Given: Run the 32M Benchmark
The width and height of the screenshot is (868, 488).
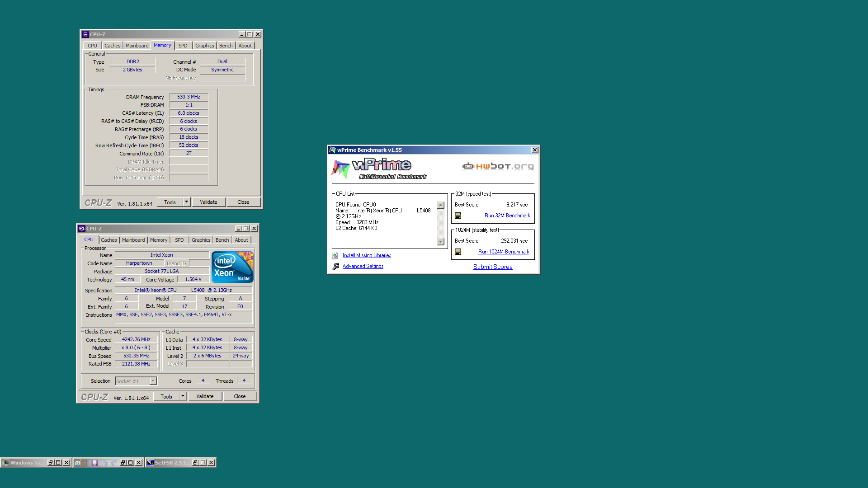Looking at the screenshot, I should (x=507, y=216).
